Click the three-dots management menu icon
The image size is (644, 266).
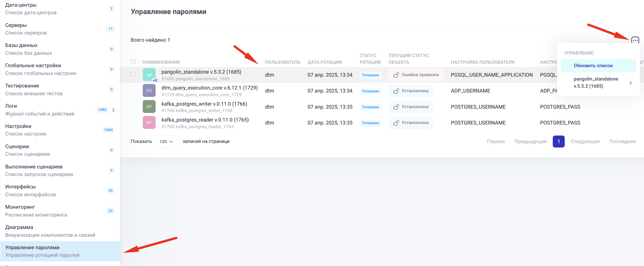635,40
